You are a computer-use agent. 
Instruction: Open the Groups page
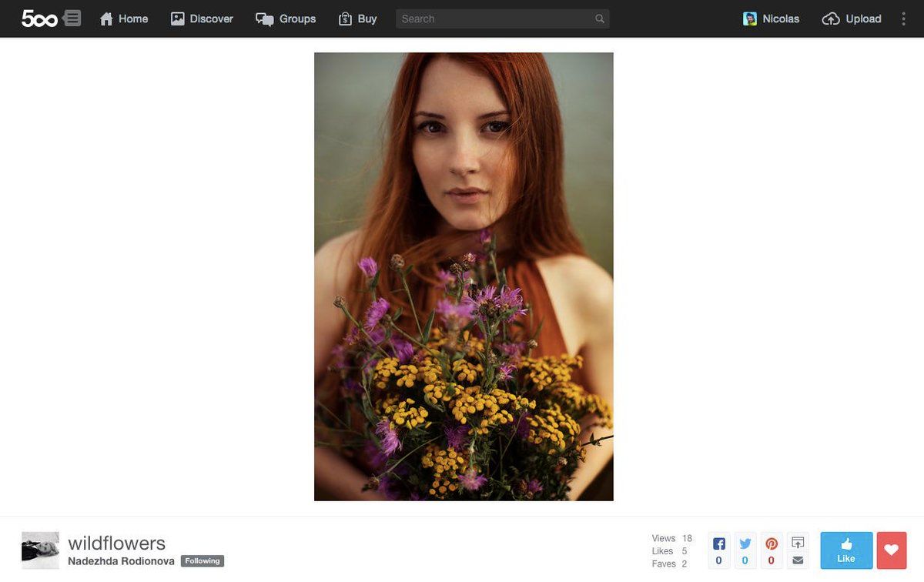[x=286, y=18]
